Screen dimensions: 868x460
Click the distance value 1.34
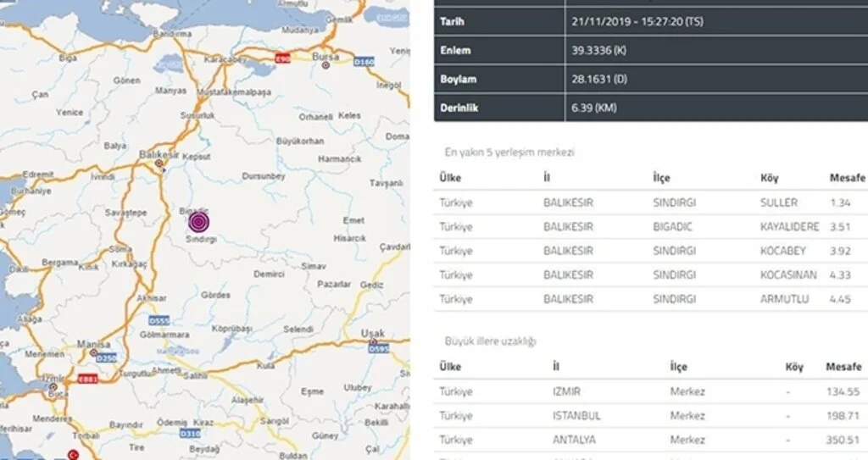[840, 202]
